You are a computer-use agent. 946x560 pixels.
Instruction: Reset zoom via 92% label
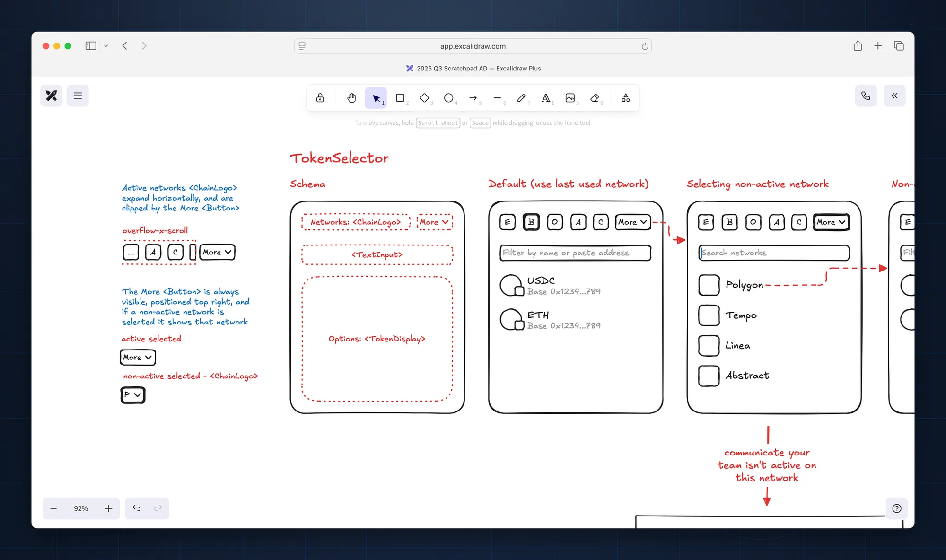(x=81, y=508)
